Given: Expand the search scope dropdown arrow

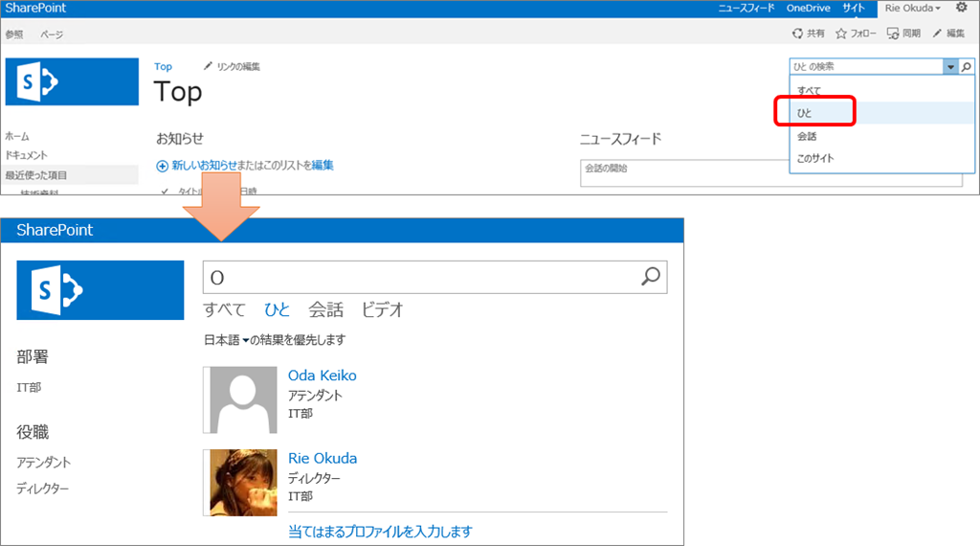Looking at the screenshot, I should (x=950, y=66).
